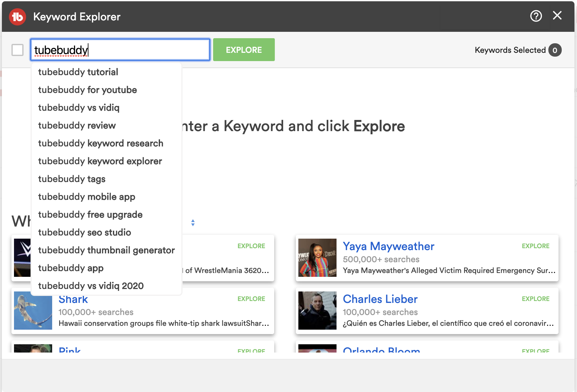Choose the 'tubebuddy for youtube' suggestion
This screenshot has width=577, height=392.
point(107,90)
